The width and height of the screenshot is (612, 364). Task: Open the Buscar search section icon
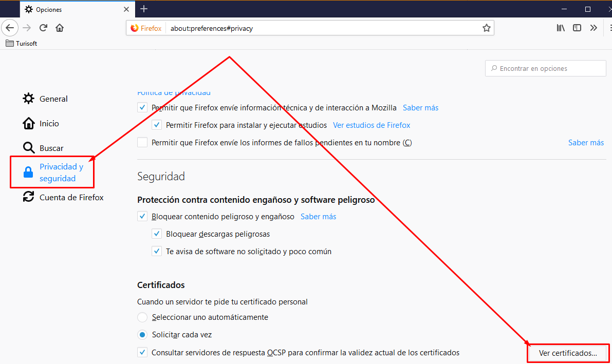(28, 147)
